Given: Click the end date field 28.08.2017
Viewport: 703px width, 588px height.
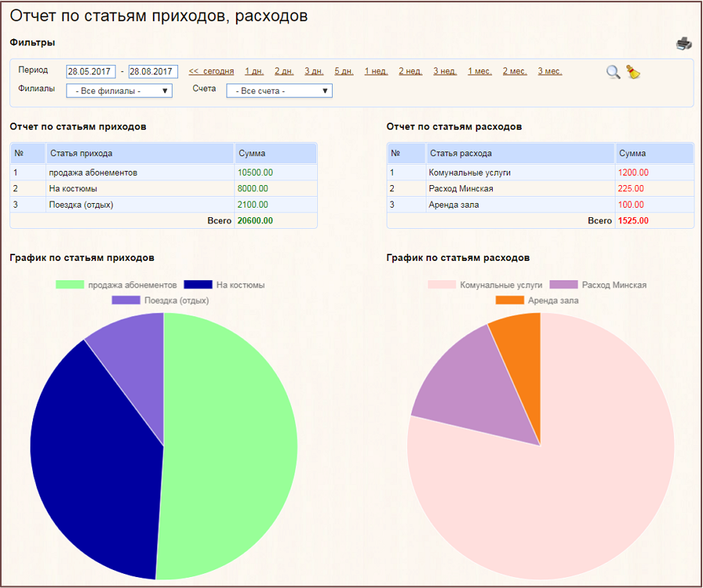Looking at the screenshot, I should [x=153, y=71].
